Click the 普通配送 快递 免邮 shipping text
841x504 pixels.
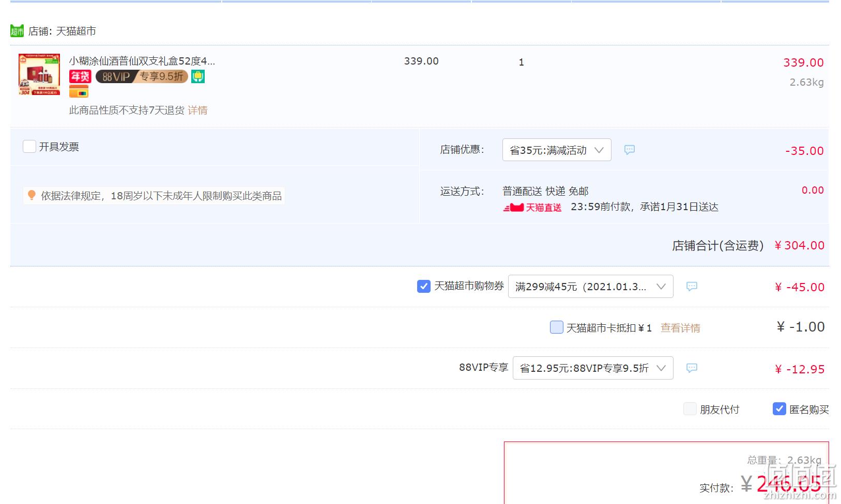pyautogui.click(x=545, y=191)
